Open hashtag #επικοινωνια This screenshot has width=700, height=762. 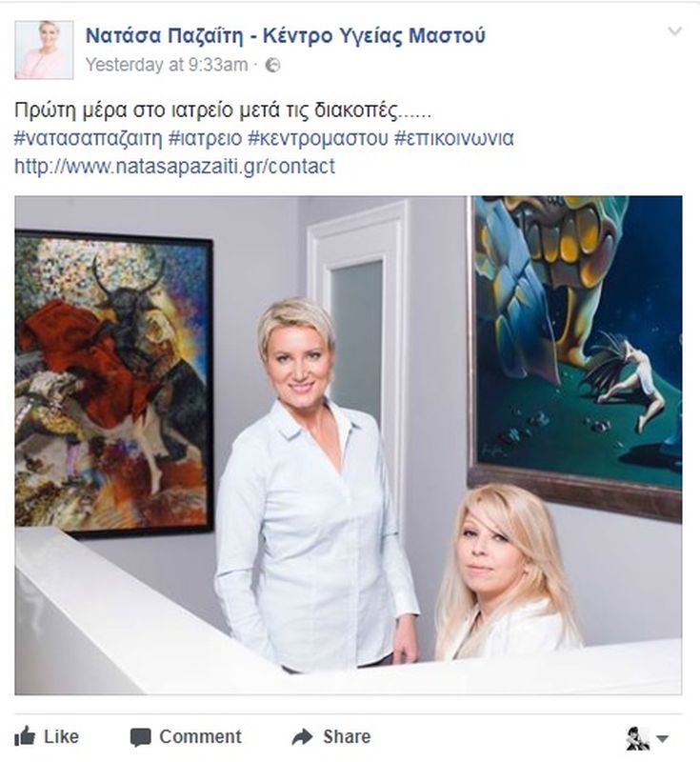coord(454,138)
